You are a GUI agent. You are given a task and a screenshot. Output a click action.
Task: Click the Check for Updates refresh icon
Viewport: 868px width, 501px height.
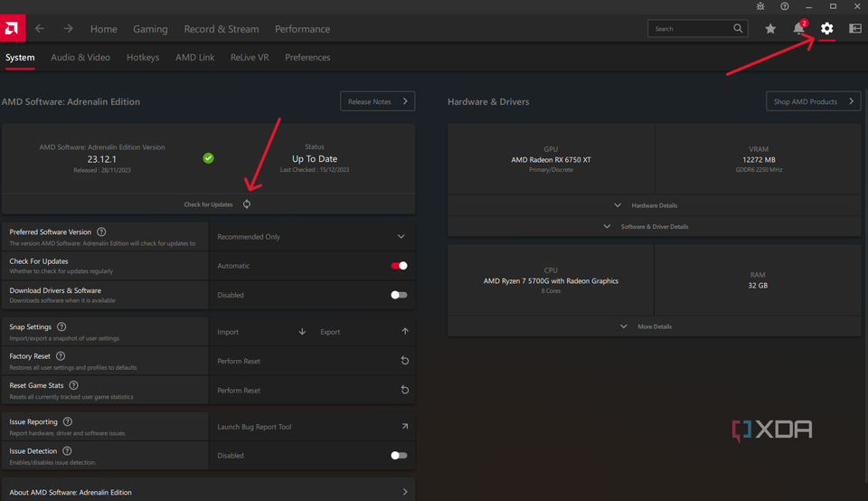(x=247, y=204)
